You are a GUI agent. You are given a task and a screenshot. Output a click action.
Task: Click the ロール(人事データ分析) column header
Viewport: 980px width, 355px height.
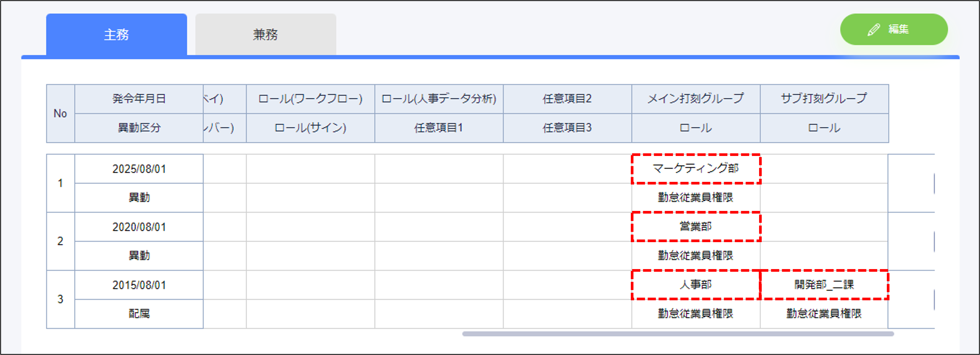(x=439, y=99)
